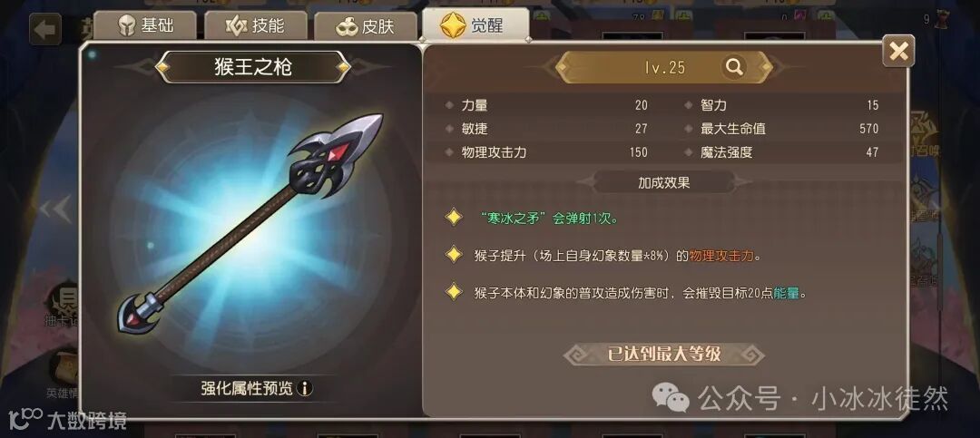Click the 已达到最大等级 button

click(x=663, y=355)
